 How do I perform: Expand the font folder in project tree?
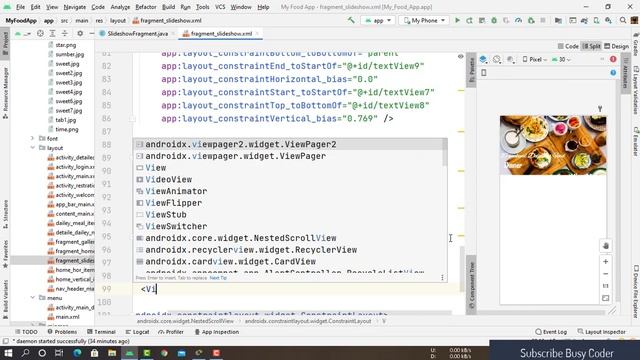coord(33,138)
